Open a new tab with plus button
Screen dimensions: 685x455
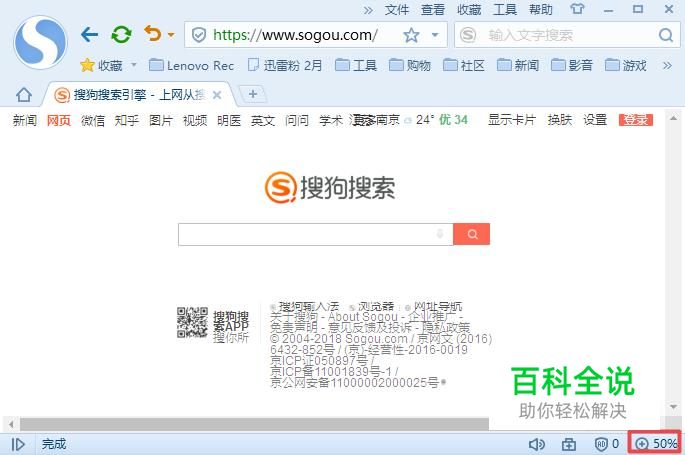pos(253,94)
